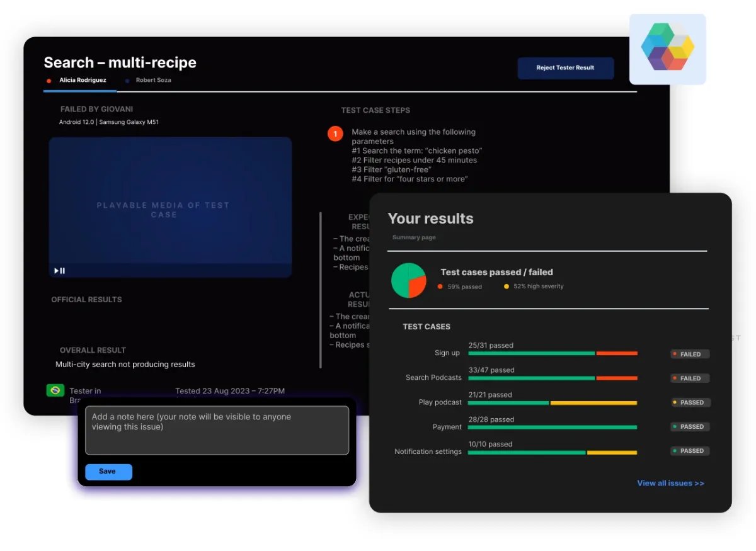756x551 pixels.
Task: Click the orange step 1 circle
Action: 335,133
